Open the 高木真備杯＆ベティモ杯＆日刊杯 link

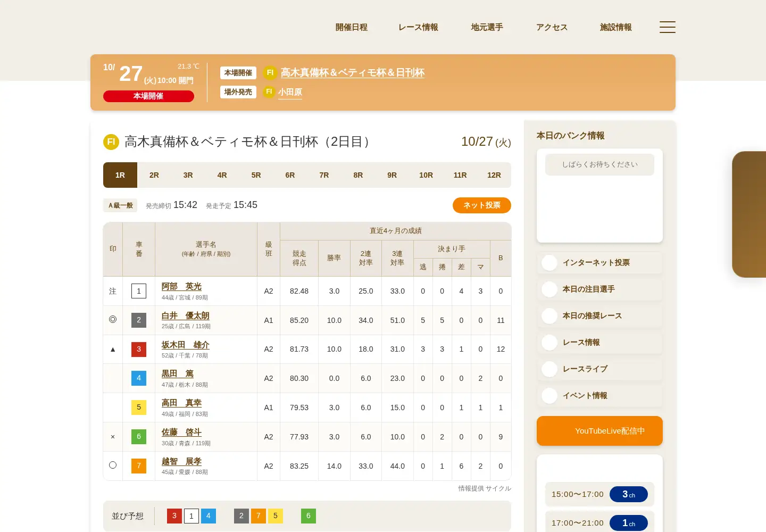pos(353,72)
